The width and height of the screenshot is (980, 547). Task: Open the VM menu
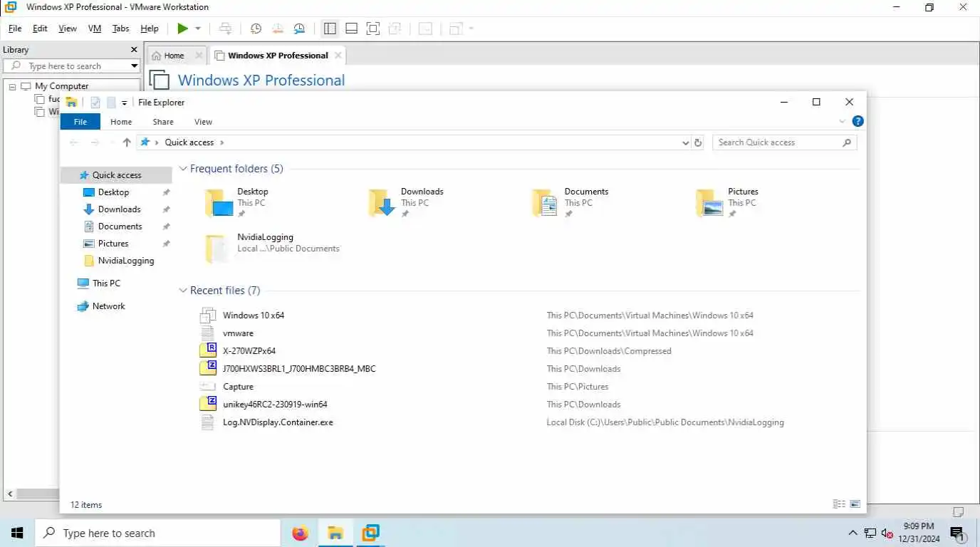(x=95, y=28)
